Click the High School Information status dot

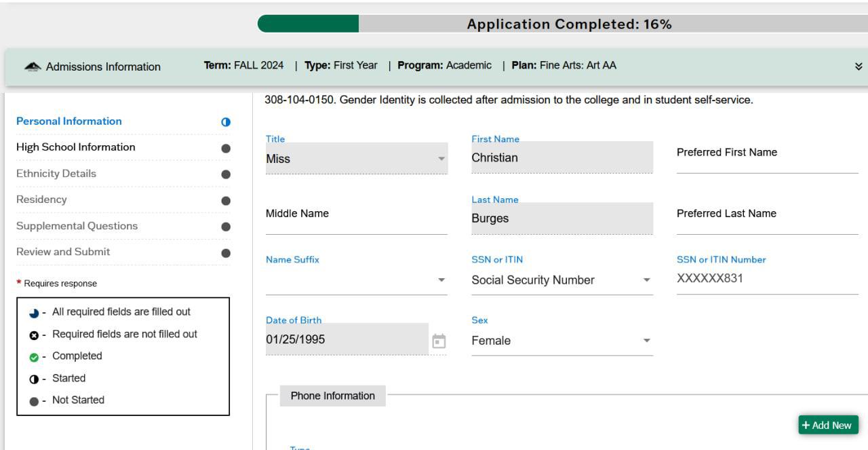coord(226,148)
